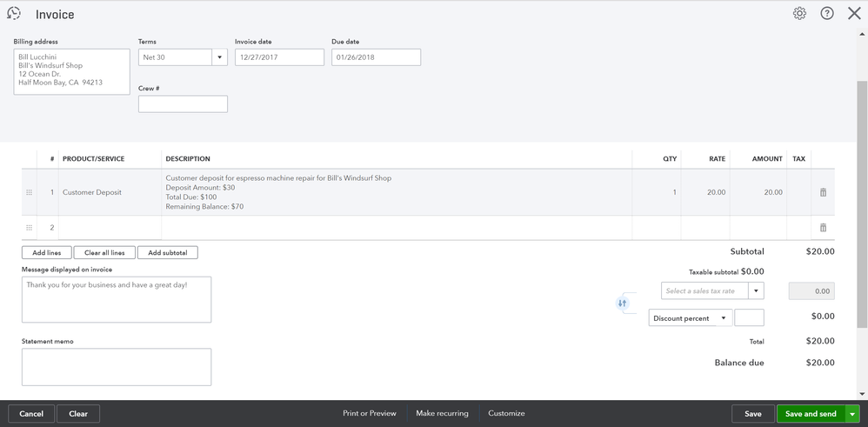Click the Invoice date field

pyautogui.click(x=279, y=57)
